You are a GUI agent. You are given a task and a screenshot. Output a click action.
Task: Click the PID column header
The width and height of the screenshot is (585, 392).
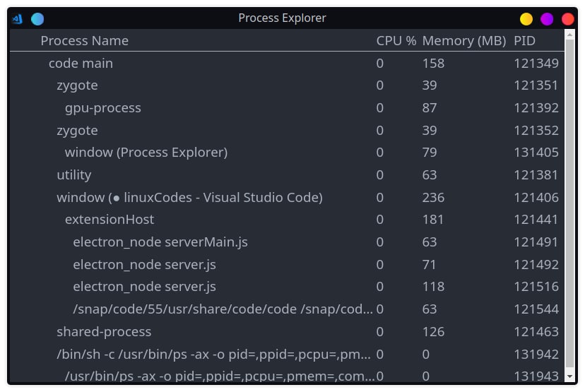(524, 41)
